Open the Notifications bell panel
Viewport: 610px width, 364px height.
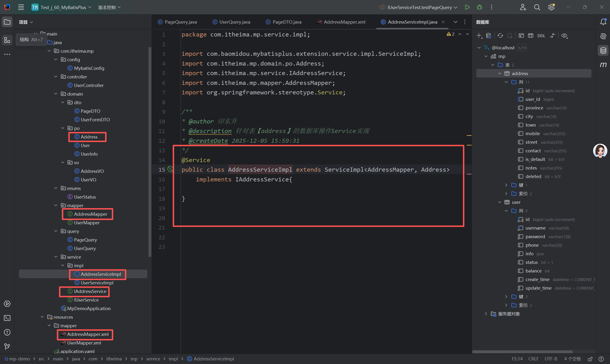click(603, 22)
